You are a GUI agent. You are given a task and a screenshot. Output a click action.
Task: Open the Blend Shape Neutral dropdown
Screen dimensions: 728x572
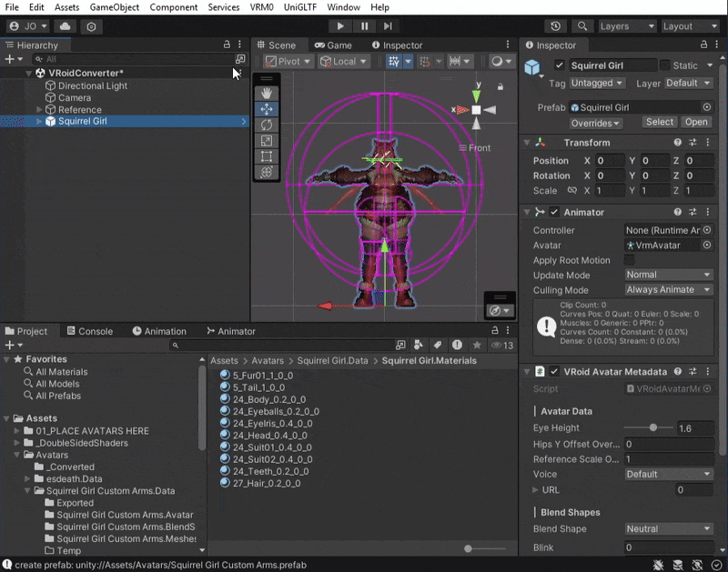(x=669, y=529)
